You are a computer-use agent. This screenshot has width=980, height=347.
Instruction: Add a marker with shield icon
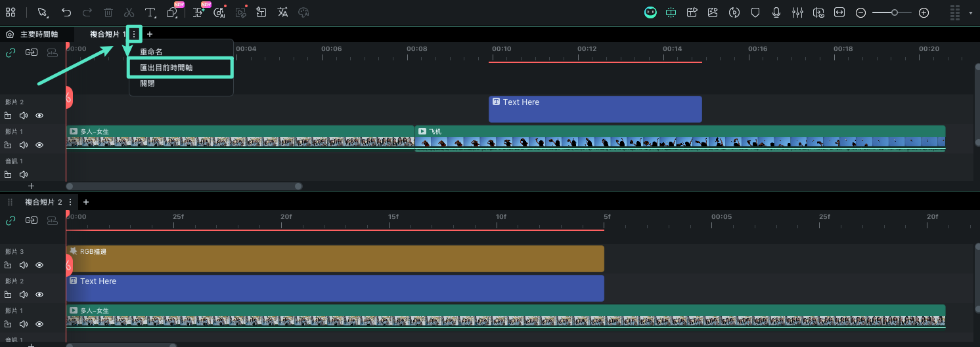(755, 12)
